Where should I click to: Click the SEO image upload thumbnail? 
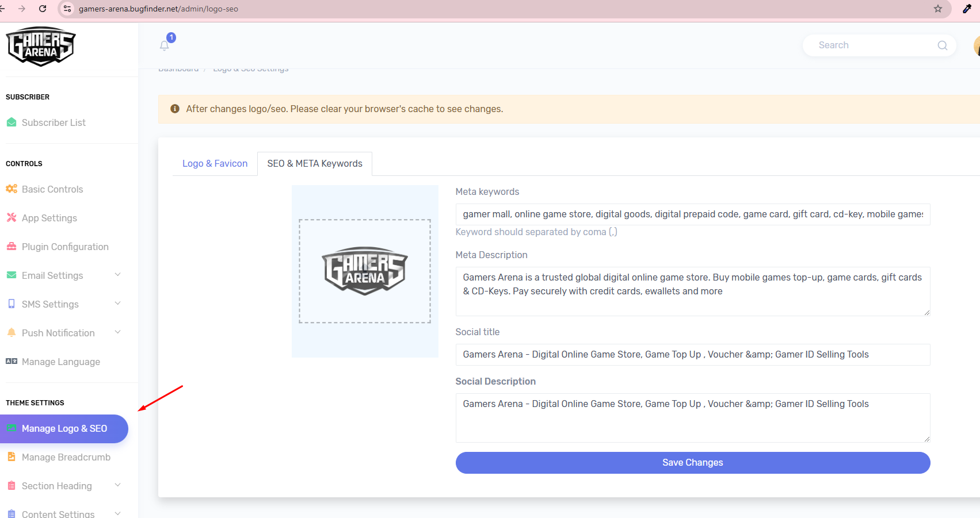click(x=365, y=271)
